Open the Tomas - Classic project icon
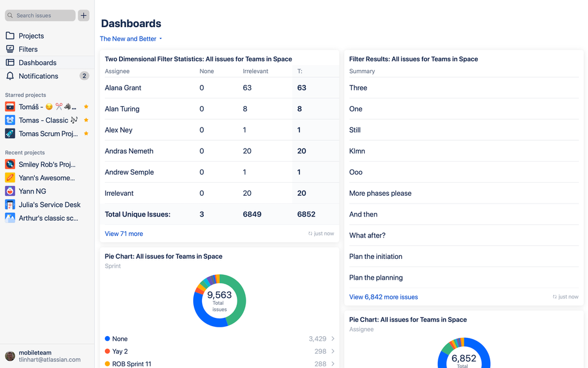The width and height of the screenshot is (588, 368). click(x=10, y=120)
